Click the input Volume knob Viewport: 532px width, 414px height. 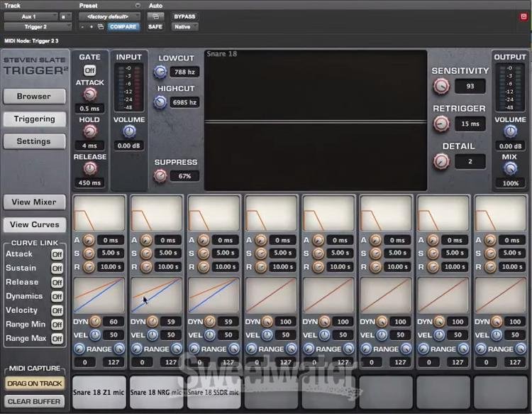coord(129,131)
